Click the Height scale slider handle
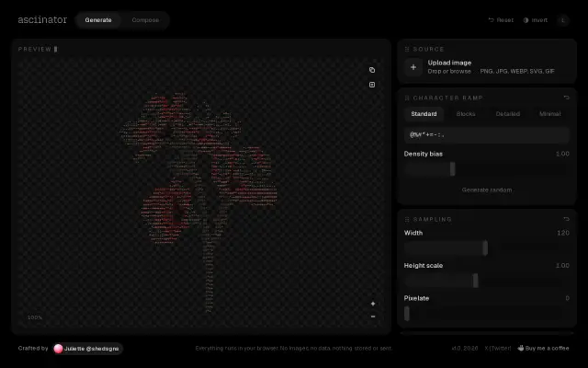The width and height of the screenshot is (588, 368). (x=476, y=281)
